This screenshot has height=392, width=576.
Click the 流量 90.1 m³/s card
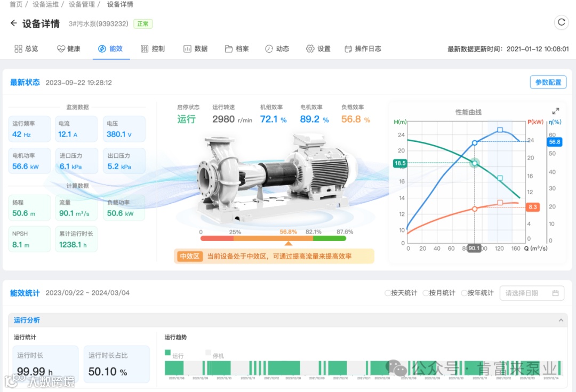(76, 207)
